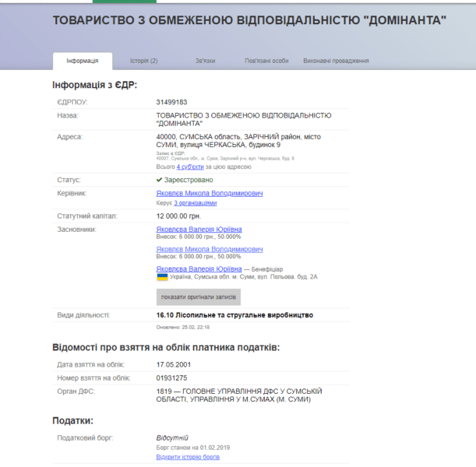Image resolution: width=476 pixels, height=467 pixels.
Task: Open the Інформація tab
Action: pos(82,61)
